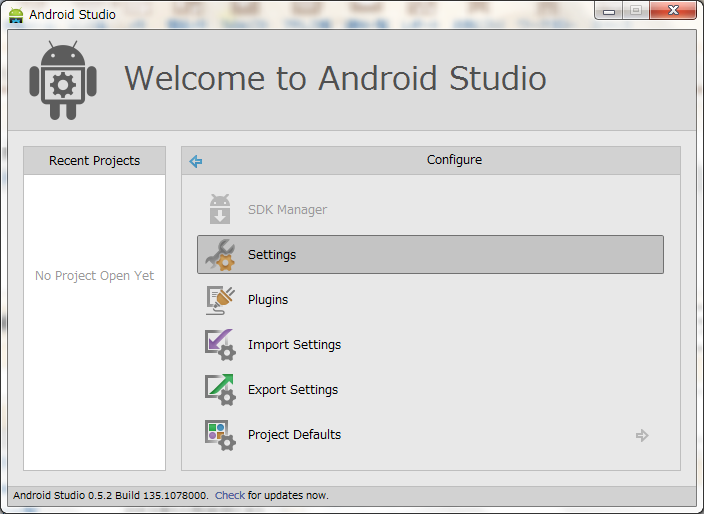
Task: Click the Recent Projects header
Action: pos(94,161)
